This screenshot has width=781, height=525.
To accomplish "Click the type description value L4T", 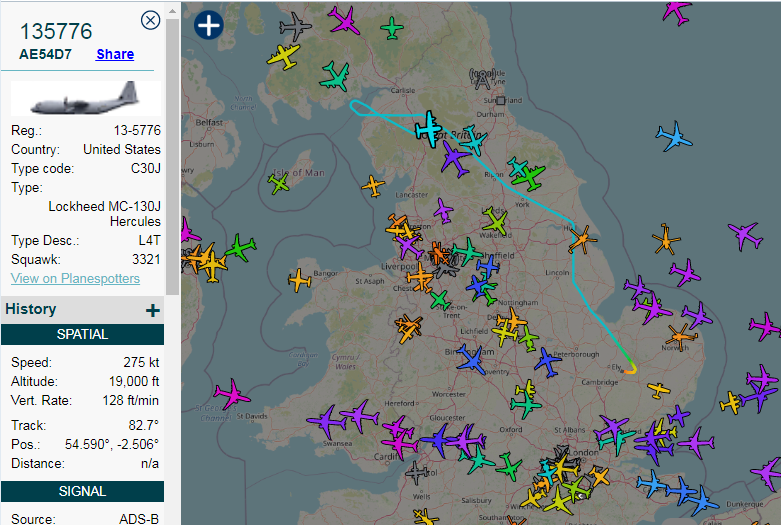I will click(149, 241).
